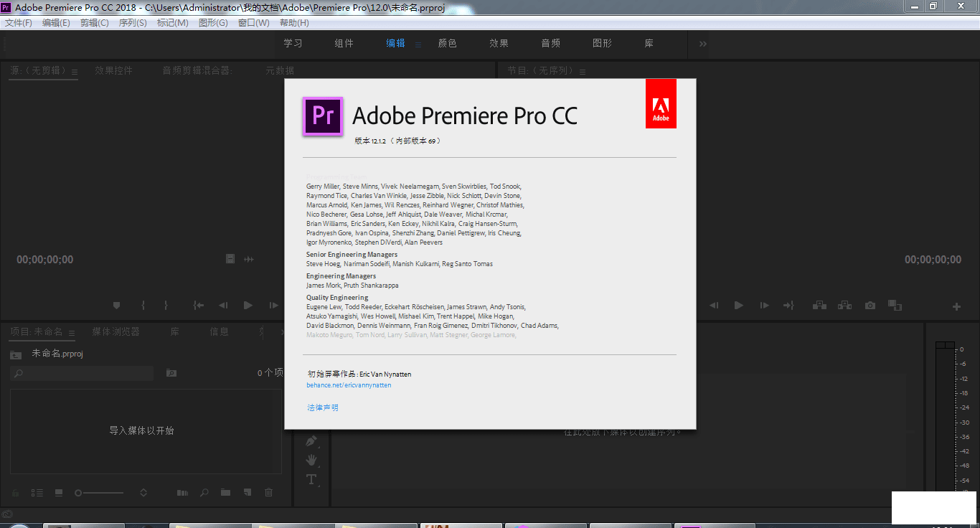The width and height of the screenshot is (980, 528).
Task: Open the 编辑 workspace menu icon
Action: point(418,44)
